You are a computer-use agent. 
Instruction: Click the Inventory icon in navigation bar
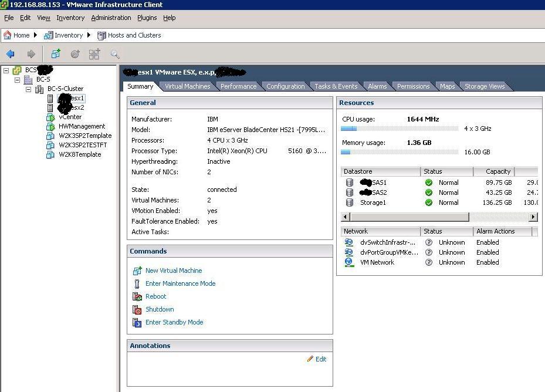48,35
